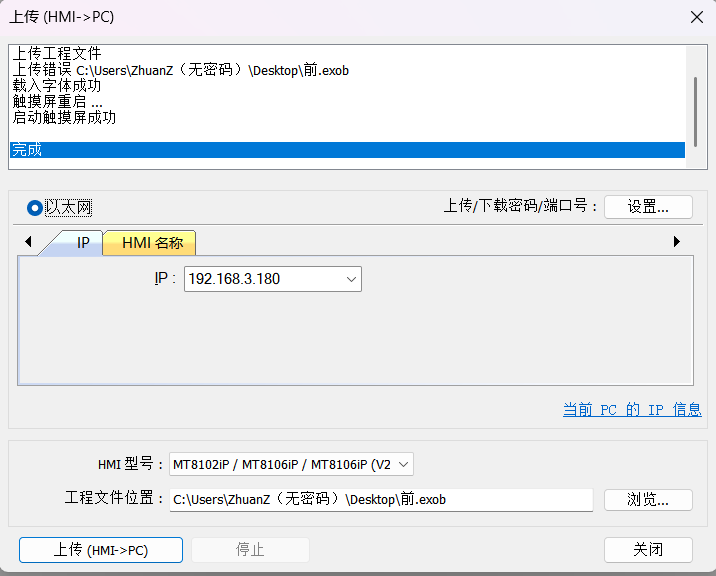Open 当前 PC 的 IP 信息 link

click(x=632, y=410)
